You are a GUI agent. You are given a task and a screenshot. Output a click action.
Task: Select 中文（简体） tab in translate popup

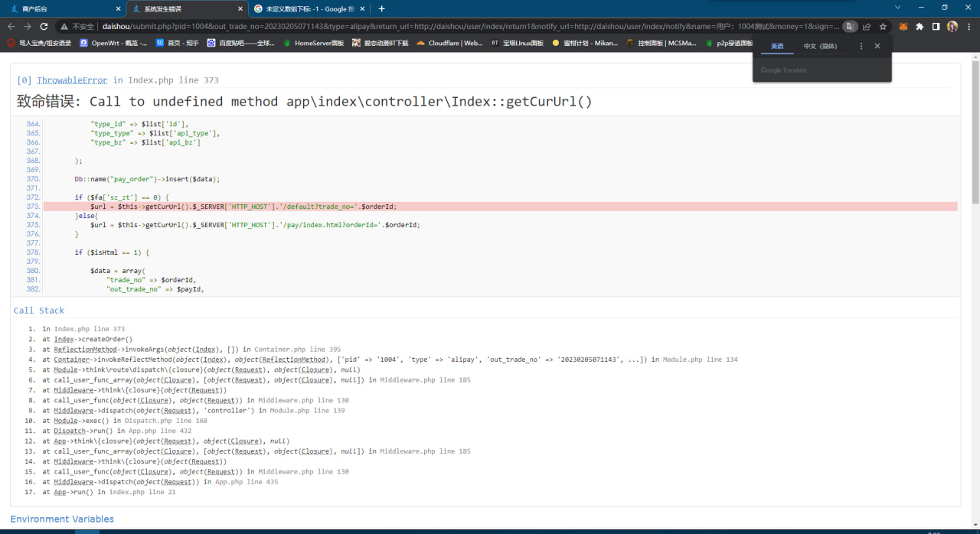(x=820, y=46)
